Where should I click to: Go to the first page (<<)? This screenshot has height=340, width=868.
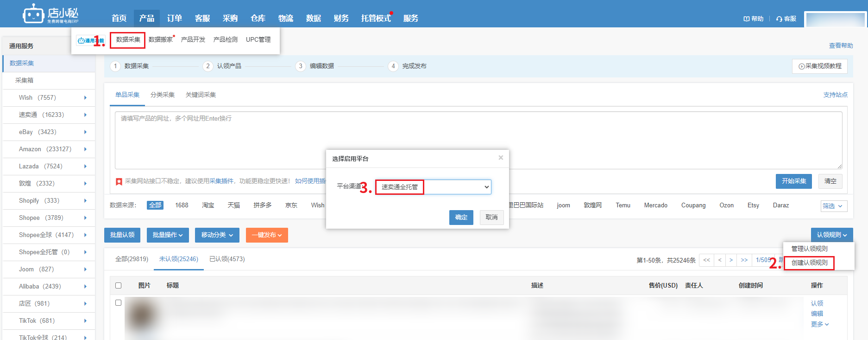[x=707, y=260]
